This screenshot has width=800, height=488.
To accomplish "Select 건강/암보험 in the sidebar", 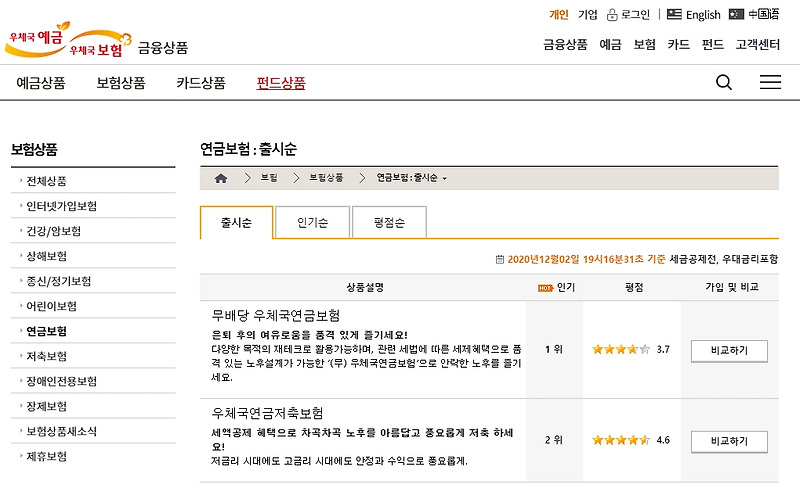I will pos(54,231).
